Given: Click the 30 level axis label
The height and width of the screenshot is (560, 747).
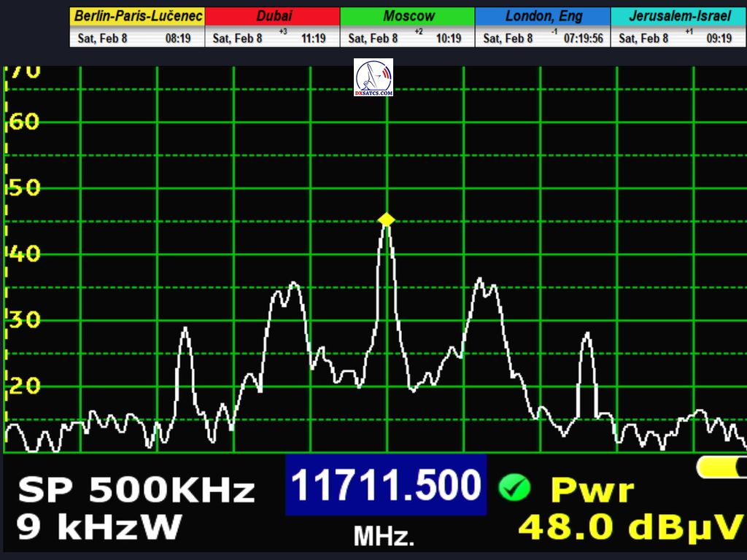Looking at the screenshot, I should [x=24, y=319].
